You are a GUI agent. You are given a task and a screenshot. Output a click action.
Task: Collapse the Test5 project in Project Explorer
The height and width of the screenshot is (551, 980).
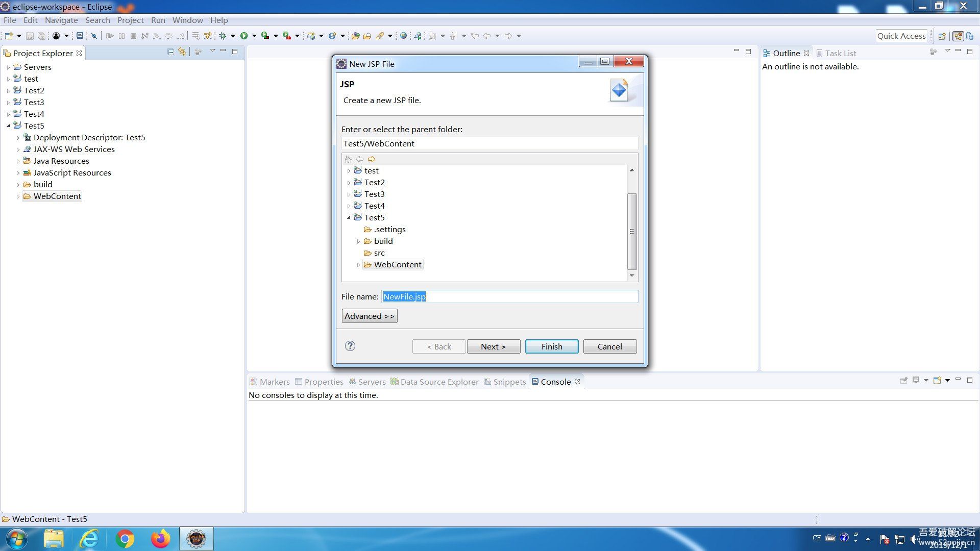[x=8, y=126]
